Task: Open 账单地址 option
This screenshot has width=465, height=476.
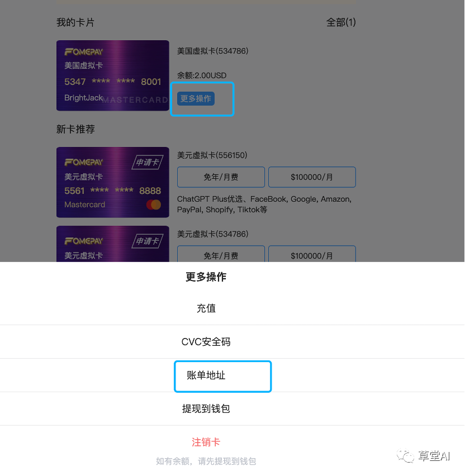Action: point(206,375)
